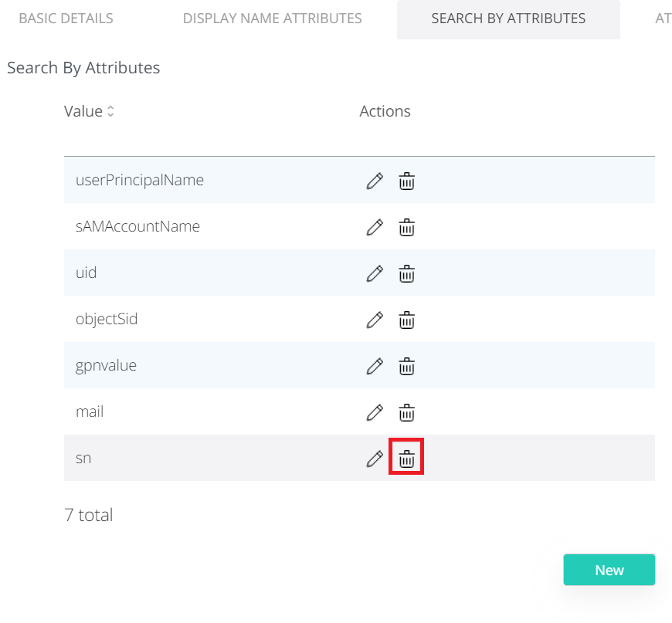Delete the sn attribute
672x623 pixels.
(x=406, y=460)
